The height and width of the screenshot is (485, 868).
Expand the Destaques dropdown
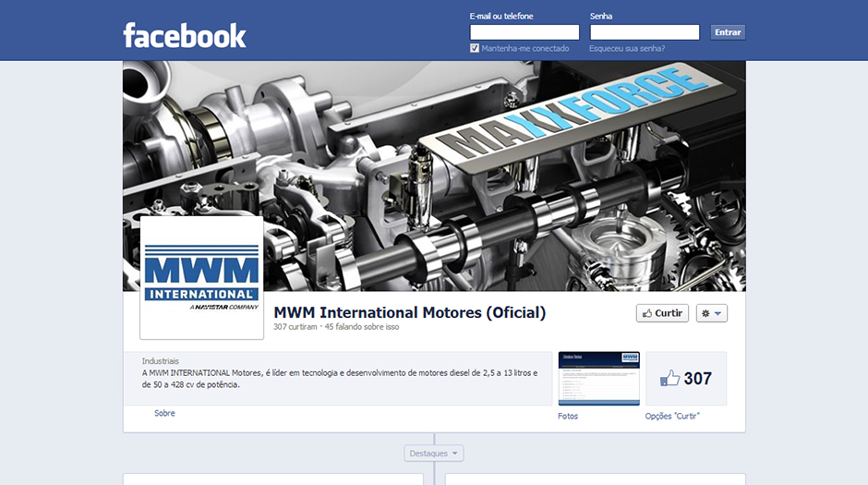click(x=433, y=454)
